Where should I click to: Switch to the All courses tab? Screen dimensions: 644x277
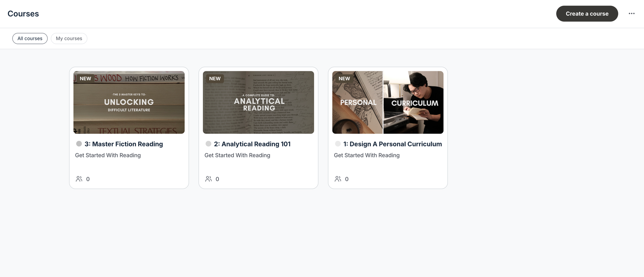click(x=30, y=38)
